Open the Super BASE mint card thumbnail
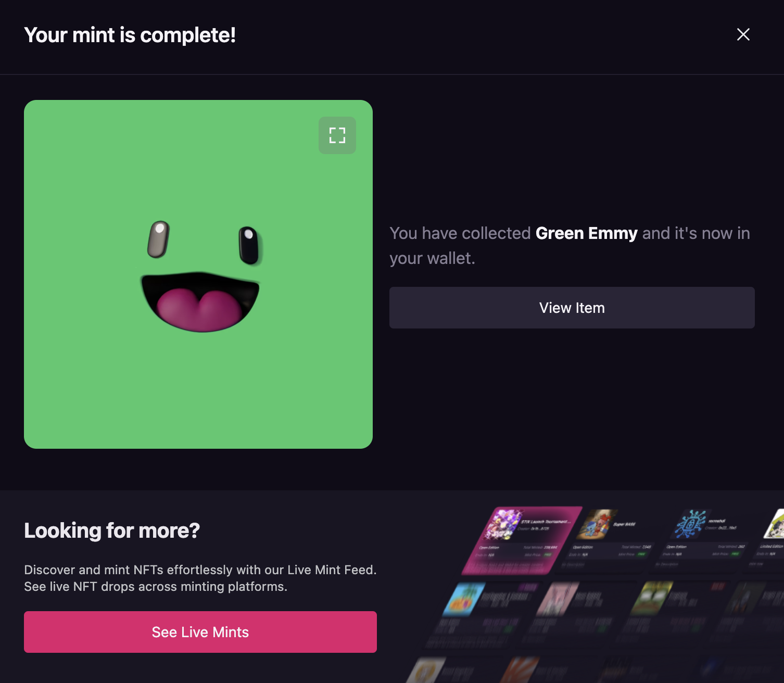The image size is (784, 683). 598,523
